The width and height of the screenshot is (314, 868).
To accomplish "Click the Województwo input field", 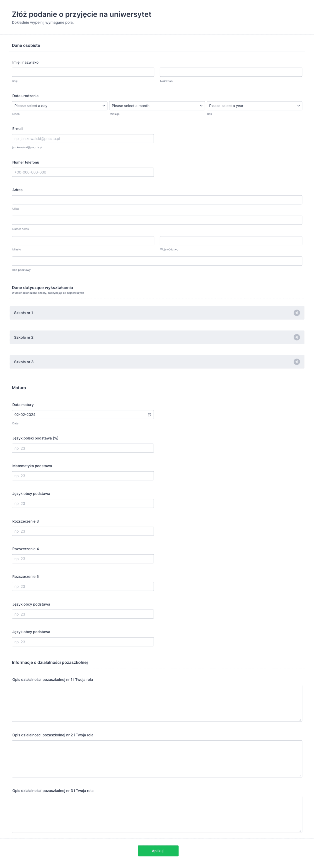I will 231,240.
